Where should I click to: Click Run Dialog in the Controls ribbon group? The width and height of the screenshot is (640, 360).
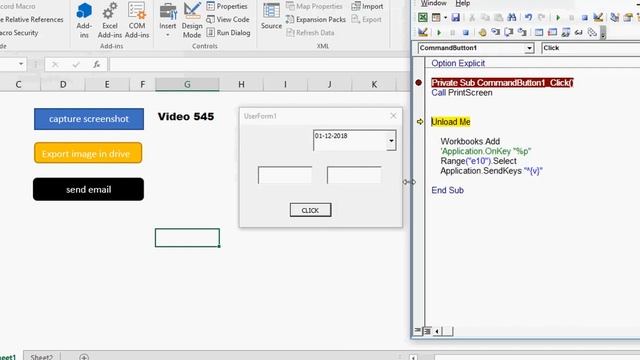(228, 32)
